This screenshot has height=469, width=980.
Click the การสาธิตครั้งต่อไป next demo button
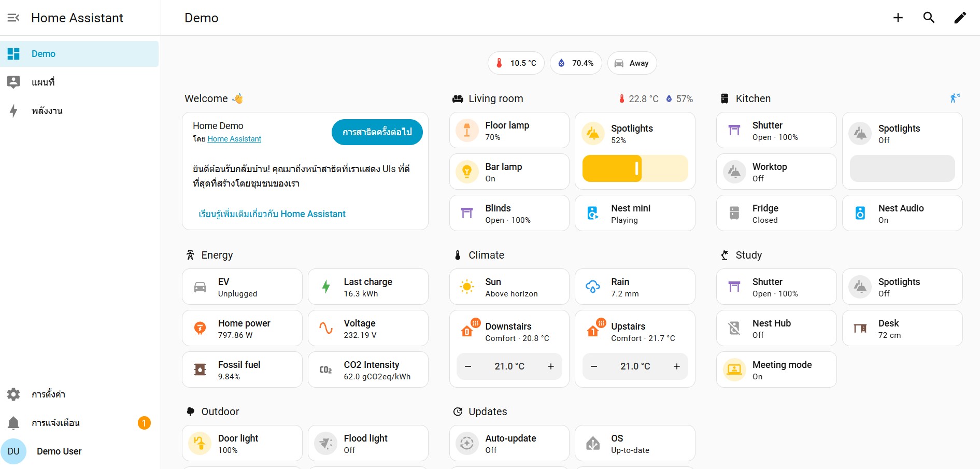pos(377,132)
